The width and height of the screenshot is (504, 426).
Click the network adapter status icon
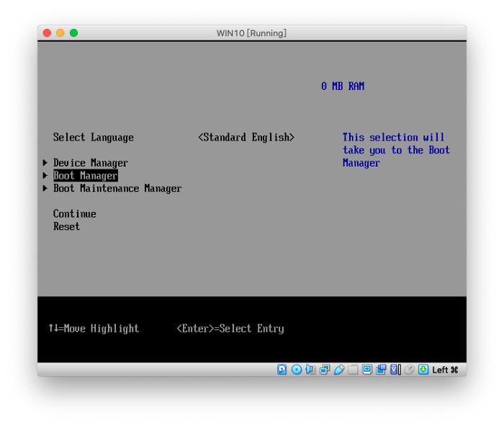[325, 370]
